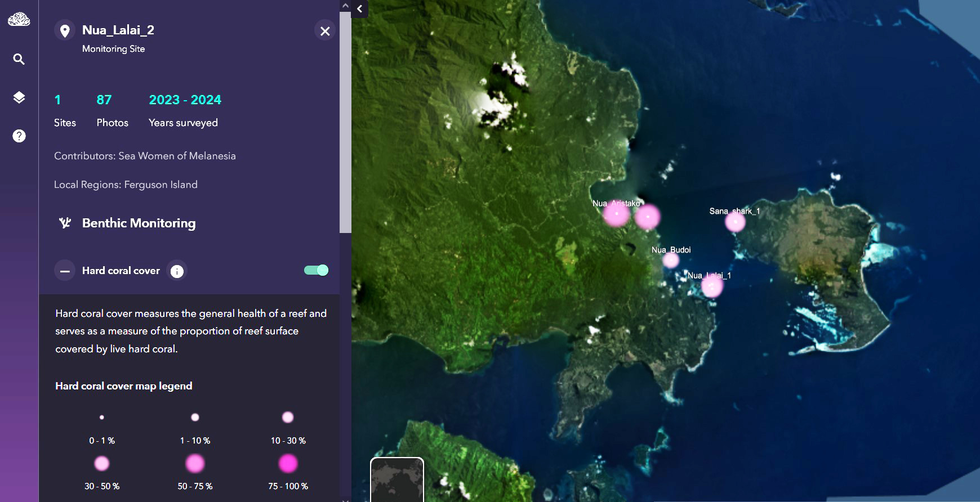Show hard coral cover info tooltip
The height and width of the screenshot is (502, 980).
(x=177, y=271)
